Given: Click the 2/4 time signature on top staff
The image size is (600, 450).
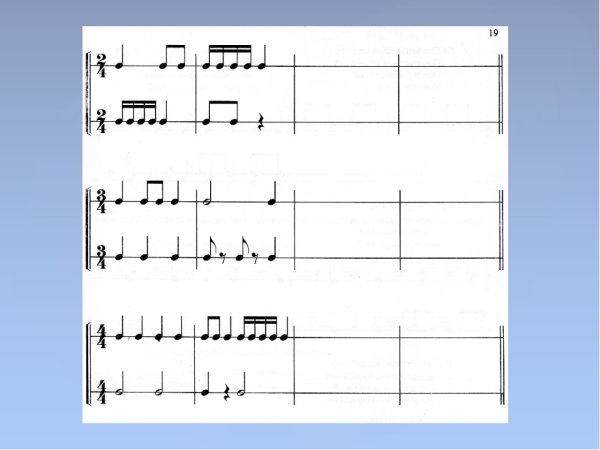Looking at the screenshot, I should pos(101,66).
